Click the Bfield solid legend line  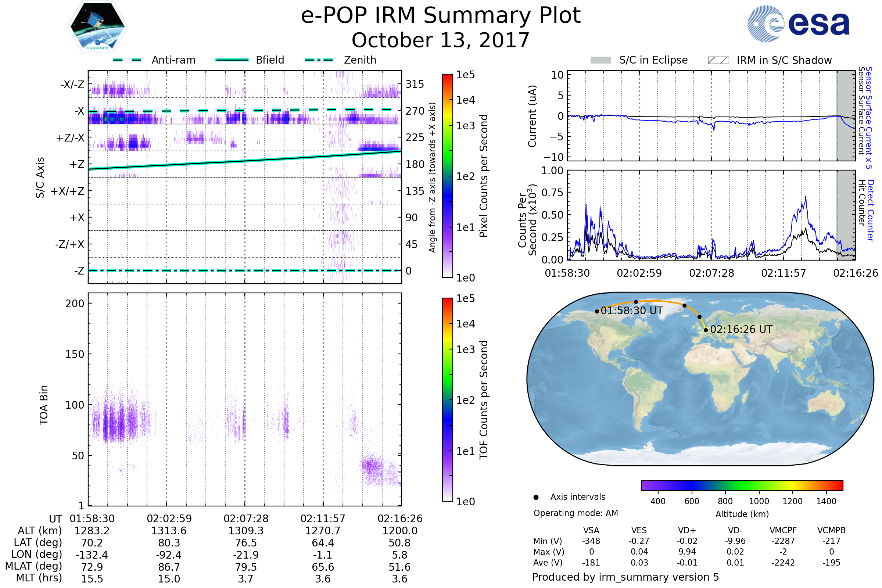click(x=232, y=60)
